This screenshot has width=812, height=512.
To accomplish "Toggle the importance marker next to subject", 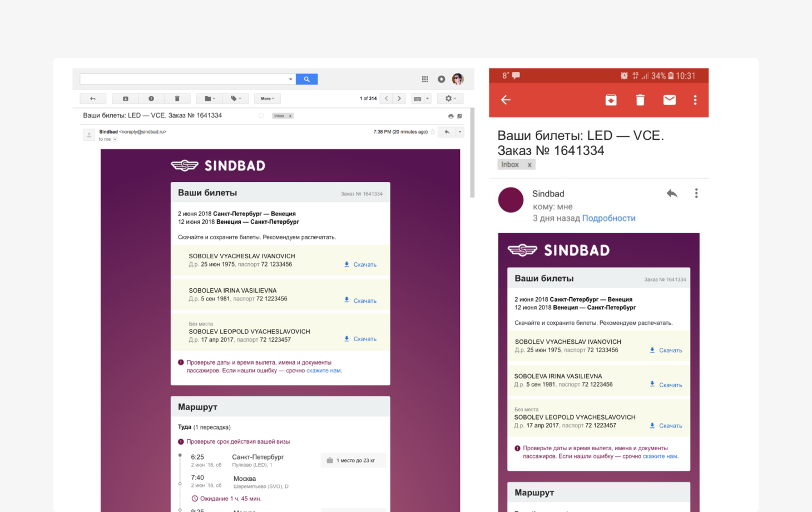I will [261, 116].
